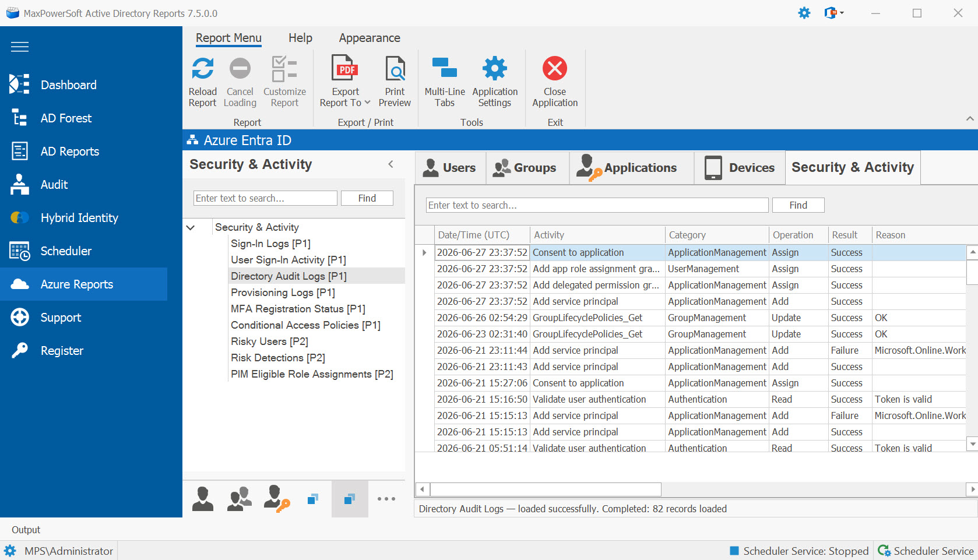The width and height of the screenshot is (978, 560).
Task: Click the small devices icon in bottom strip
Action: tap(313, 499)
